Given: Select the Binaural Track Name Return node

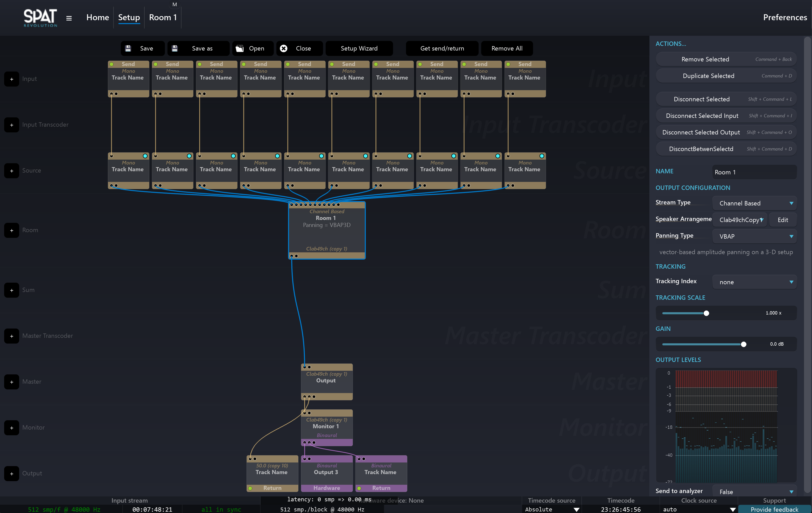Looking at the screenshot, I should [381, 473].
